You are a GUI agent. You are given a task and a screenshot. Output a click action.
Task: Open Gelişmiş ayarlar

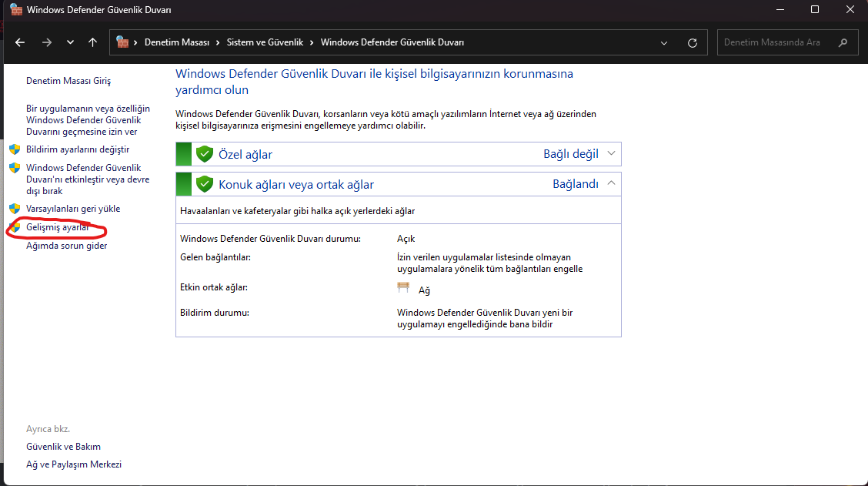click(x=58, y=227)
